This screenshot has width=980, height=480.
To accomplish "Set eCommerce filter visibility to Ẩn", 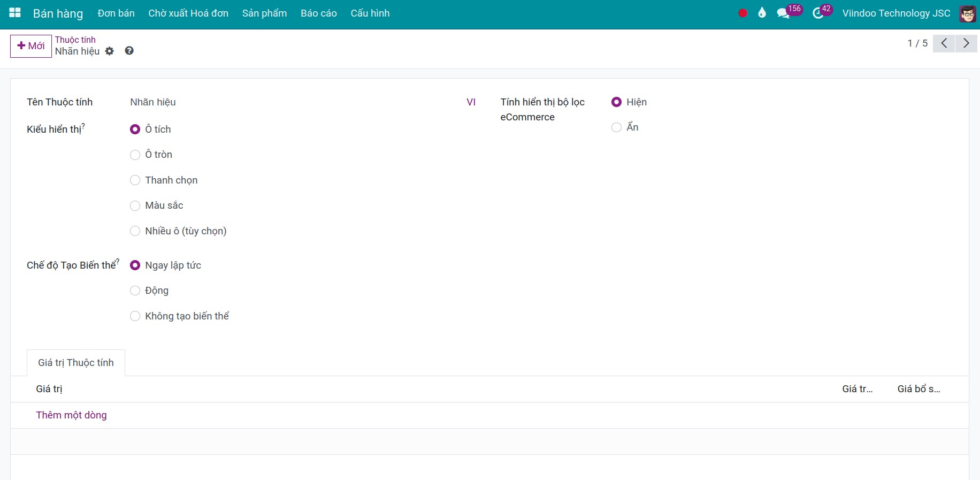I will click(x=617, y=127).
